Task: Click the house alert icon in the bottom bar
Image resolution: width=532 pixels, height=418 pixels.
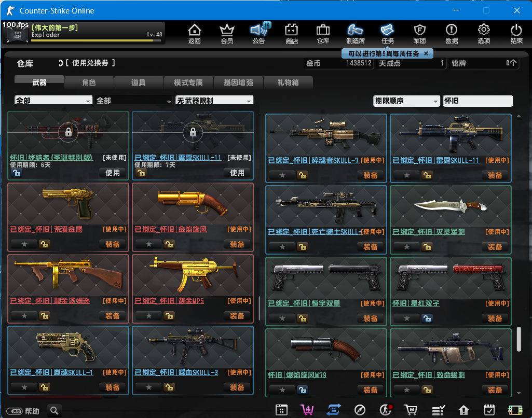Action: [463, 410]
